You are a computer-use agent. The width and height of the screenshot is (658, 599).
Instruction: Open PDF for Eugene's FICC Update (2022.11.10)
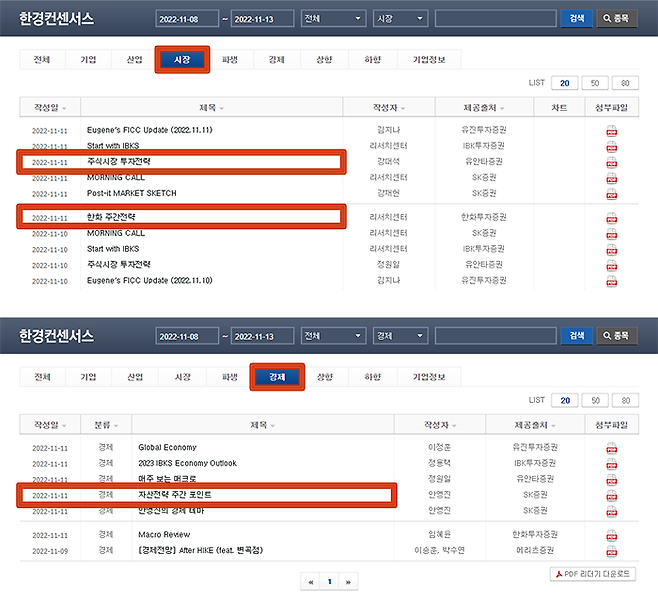pos(611,282)
